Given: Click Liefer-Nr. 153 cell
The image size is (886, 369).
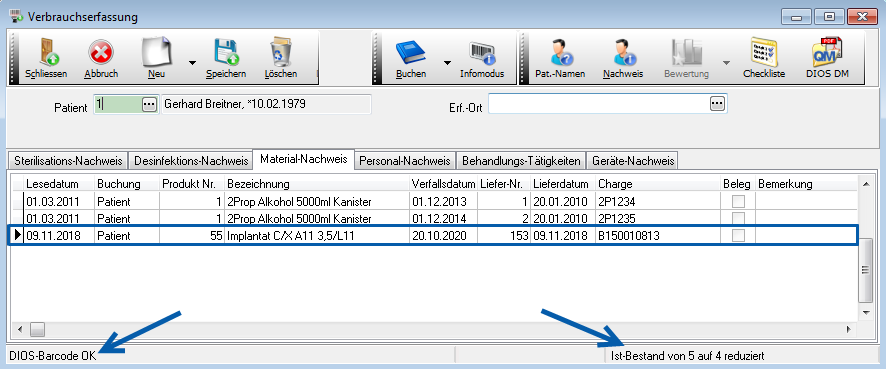Looking at the screenshot, I should point(504,236).
